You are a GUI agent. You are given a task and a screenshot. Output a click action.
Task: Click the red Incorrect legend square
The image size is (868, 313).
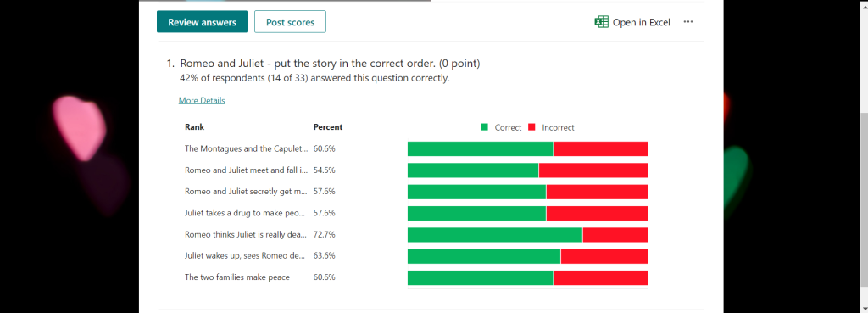click(x=532, y=127)
